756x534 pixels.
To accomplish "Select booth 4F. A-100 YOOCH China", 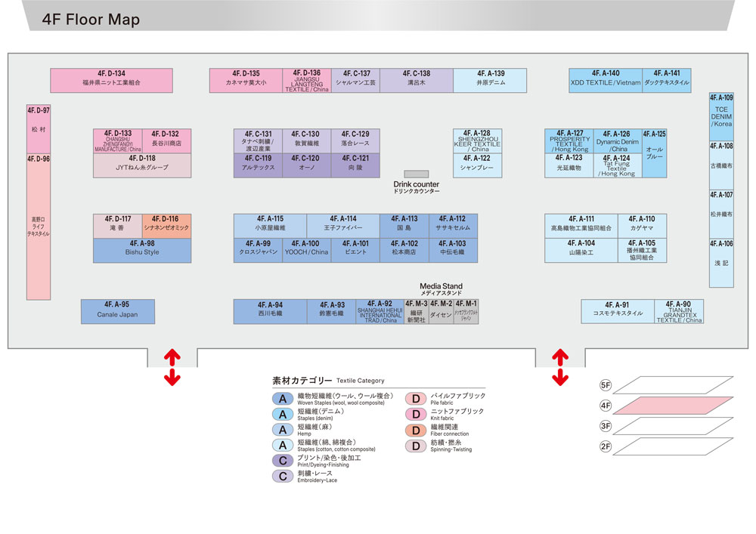I will (307, 251).
